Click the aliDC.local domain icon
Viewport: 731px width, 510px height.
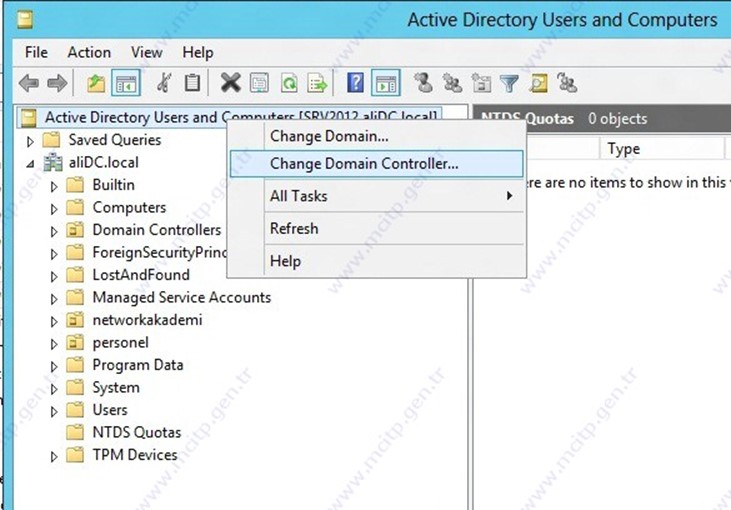click(53, 163)
